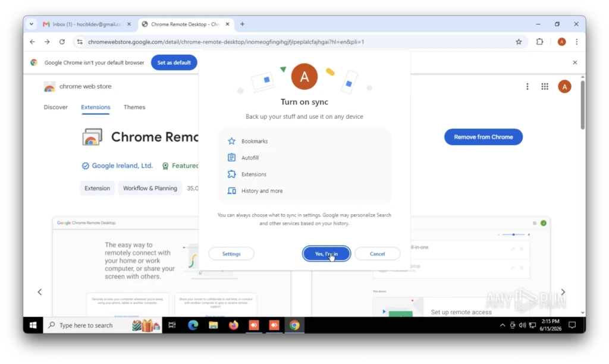Open the taskbar clock and date

click(550, 325)
